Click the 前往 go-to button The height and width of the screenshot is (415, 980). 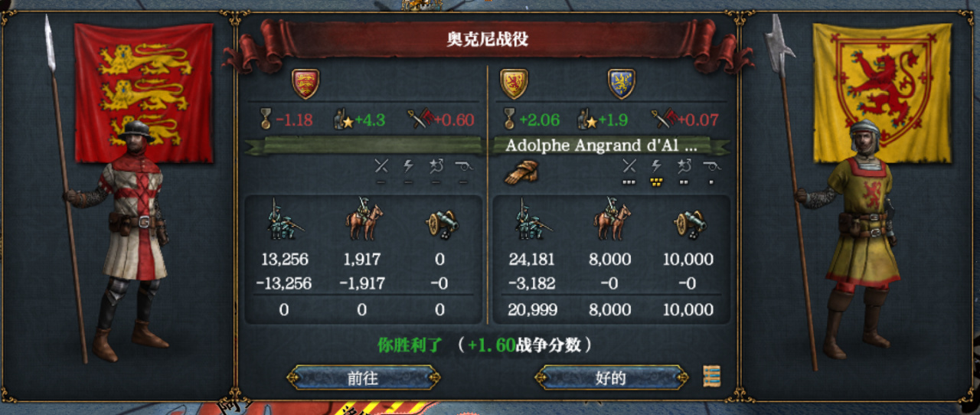363,377
